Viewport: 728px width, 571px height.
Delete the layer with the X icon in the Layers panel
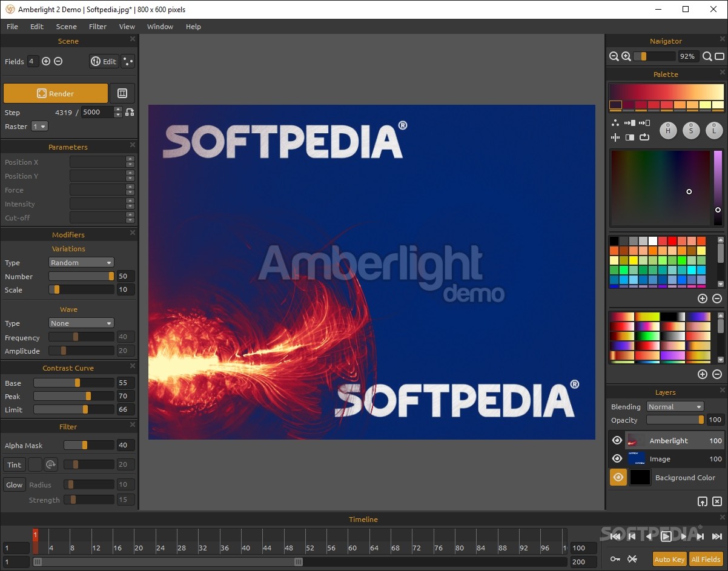[x=717, y=501]
